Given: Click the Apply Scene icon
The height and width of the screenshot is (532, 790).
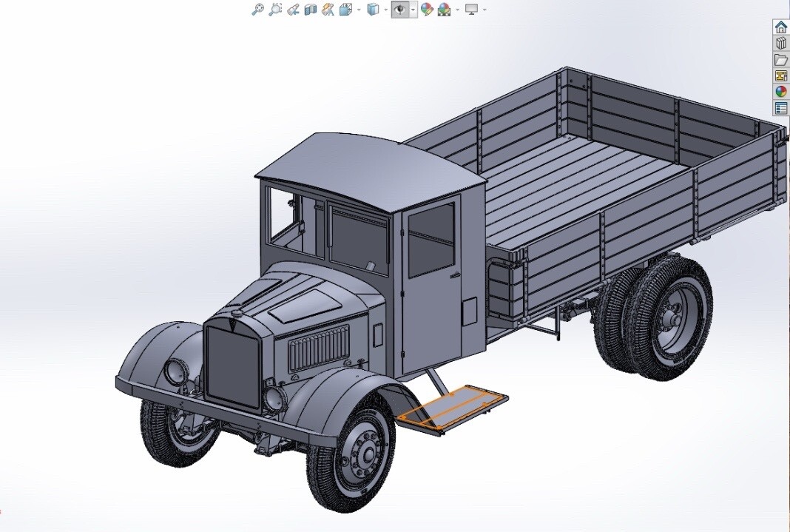Looking at the screenshot, I should coord(444,9).
